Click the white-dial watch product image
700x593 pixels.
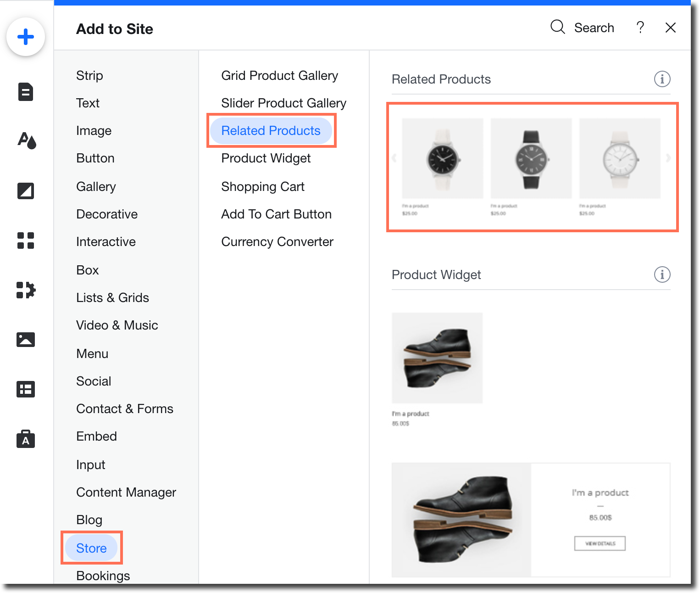[x=620, y=158]
